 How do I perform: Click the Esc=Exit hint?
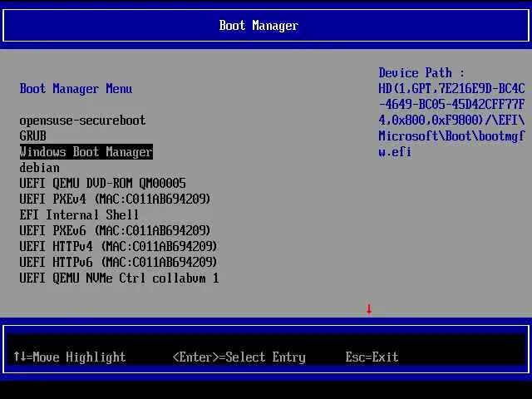pyautogui.click(x=372, y=357)
